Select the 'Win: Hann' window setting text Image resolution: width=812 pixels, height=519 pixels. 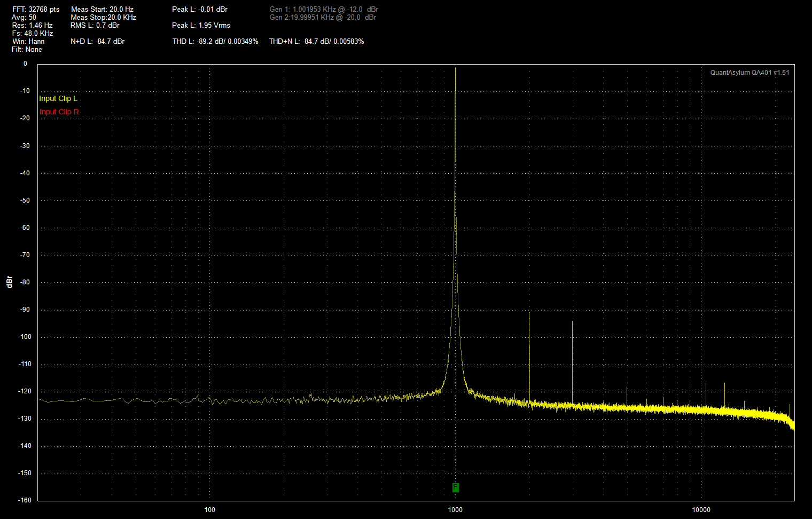tap(28, 42)
